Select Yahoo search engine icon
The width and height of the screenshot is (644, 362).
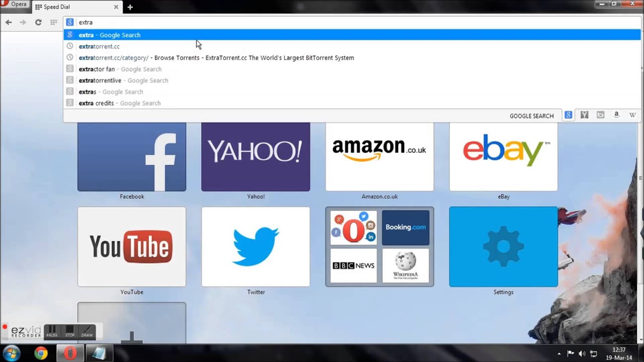pyautogui.click(x=584, y=115)
